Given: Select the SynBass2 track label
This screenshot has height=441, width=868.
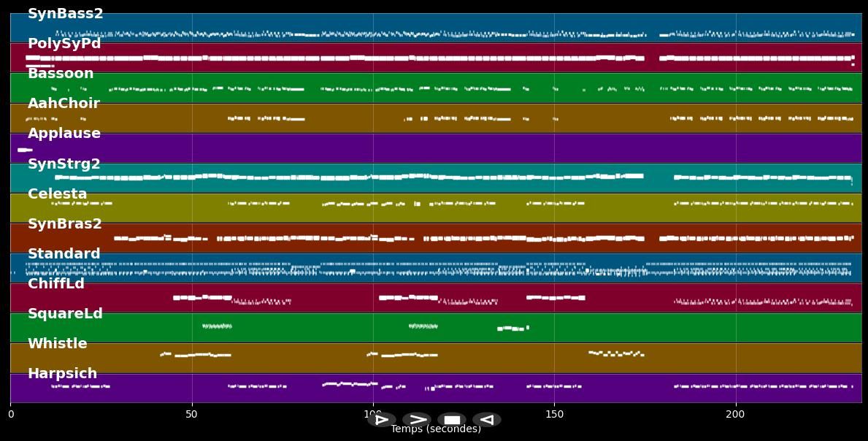Looking at the screenshot, I should pyautogui.click(x=65, y=14).
